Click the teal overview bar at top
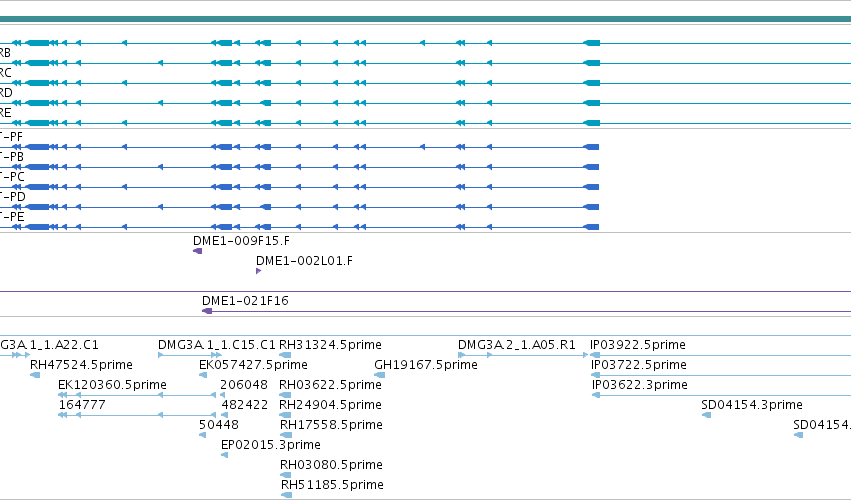The height and width of the screenshot is (500, 851). pyautogui.click(x=426, y=20)
